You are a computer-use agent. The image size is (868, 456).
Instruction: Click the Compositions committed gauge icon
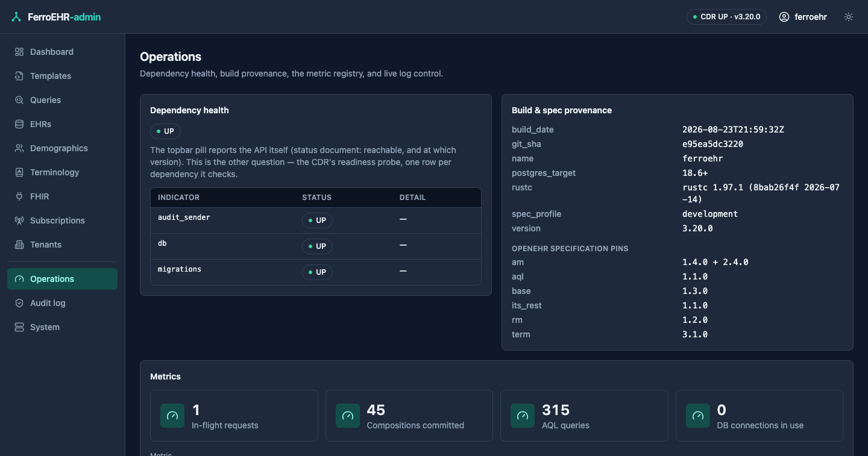coord(348,416)
